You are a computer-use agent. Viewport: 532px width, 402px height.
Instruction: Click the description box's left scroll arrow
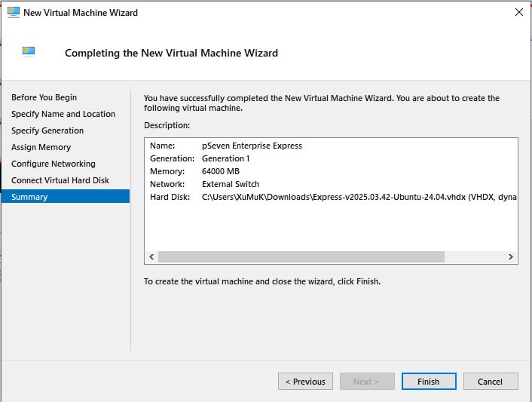151,257
